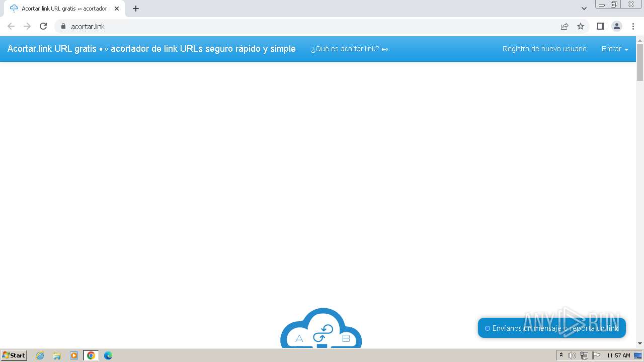Open Microsoft Edge from taskbar
This screenshot has height=362, width=644.
[108, 355]
